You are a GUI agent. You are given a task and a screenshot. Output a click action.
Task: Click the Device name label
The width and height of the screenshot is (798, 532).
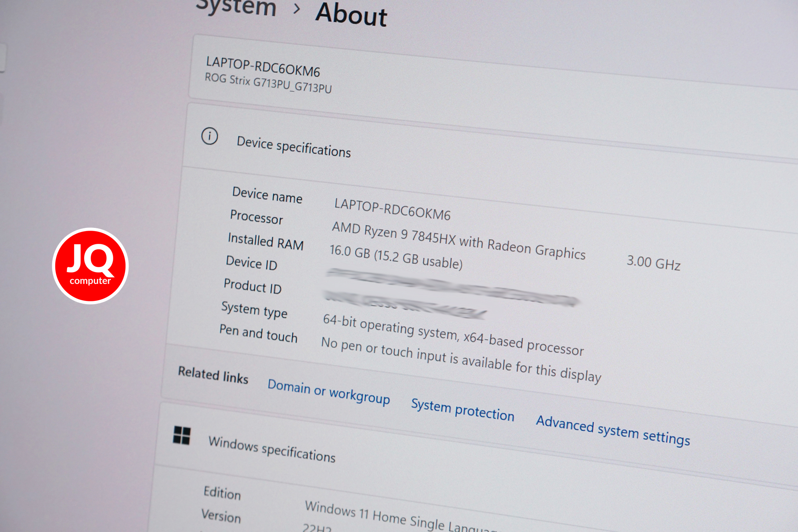pos(267,195)
